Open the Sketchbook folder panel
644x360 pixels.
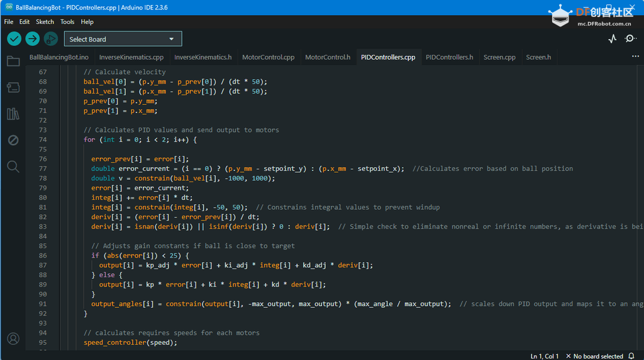tap(13, 61)
